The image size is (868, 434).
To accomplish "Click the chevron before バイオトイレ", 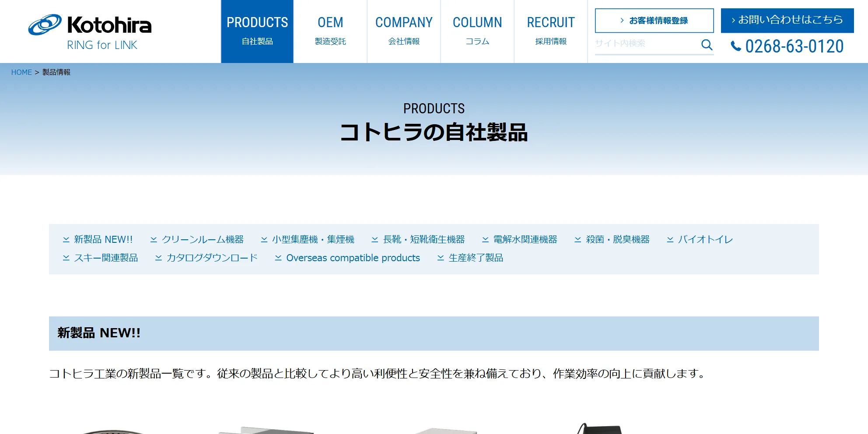I will [670, 240].
